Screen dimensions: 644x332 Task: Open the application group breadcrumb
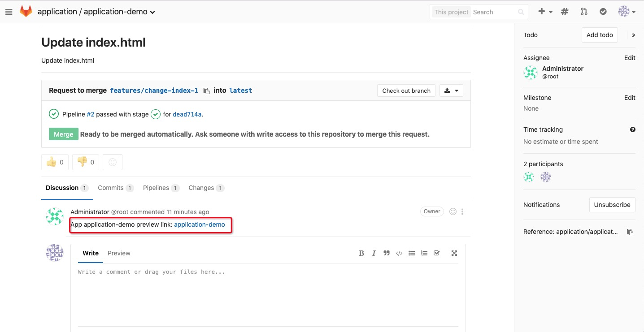click(x=57, y=12)
